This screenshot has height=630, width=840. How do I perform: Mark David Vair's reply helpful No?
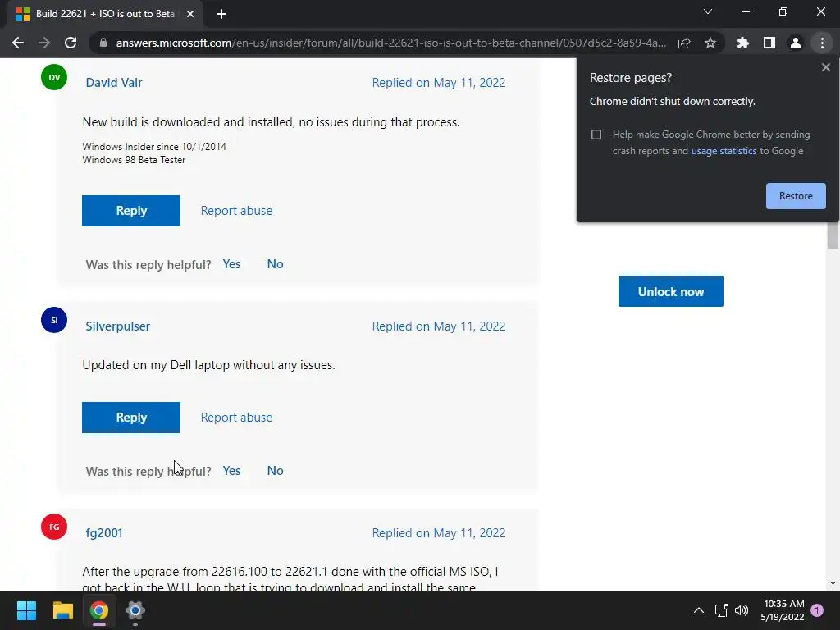point(276,264)
